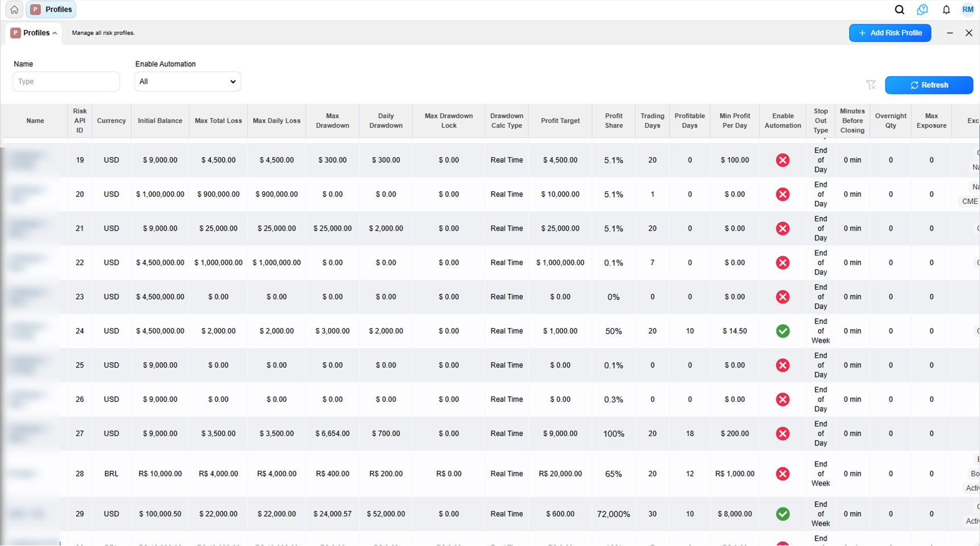
Task: Select Risk API ID 26 cell
Action: [x=80, y=399]
